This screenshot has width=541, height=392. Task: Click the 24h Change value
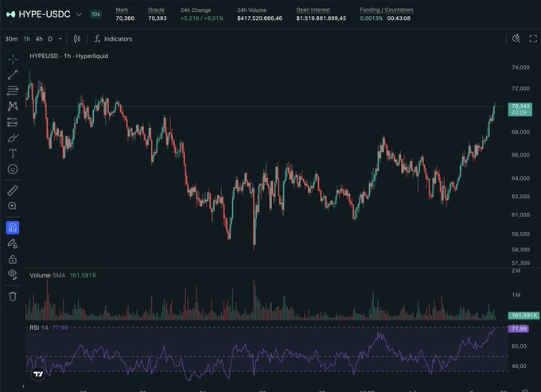(202, 18)
